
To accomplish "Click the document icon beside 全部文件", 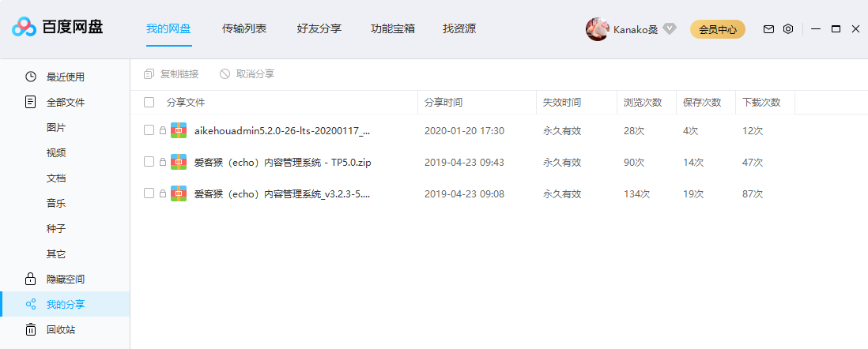I will pyautogui.click(x=31, y=103).
